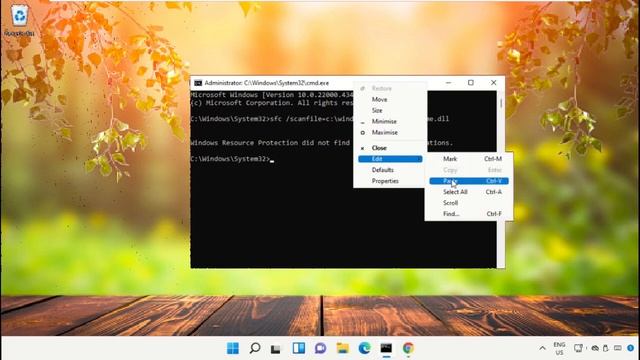Screen dimensions: 640x360
Task: Click the cloud sync tray icon
Action: [x=595, y=348]
